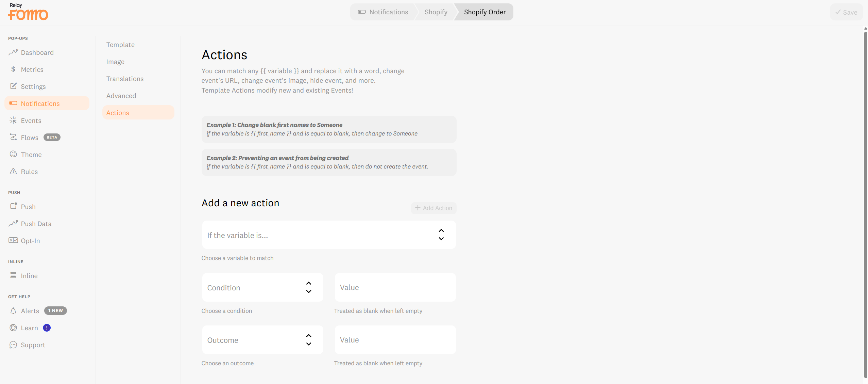Screen dimensions: 868x384
Task: Click the Flows icon in sidebar
Action: (13, 137)
